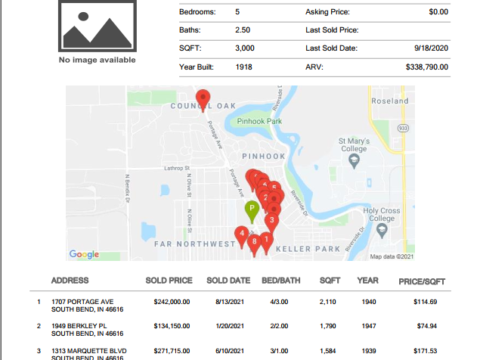Click the No image available placeholder

point(97,32)
